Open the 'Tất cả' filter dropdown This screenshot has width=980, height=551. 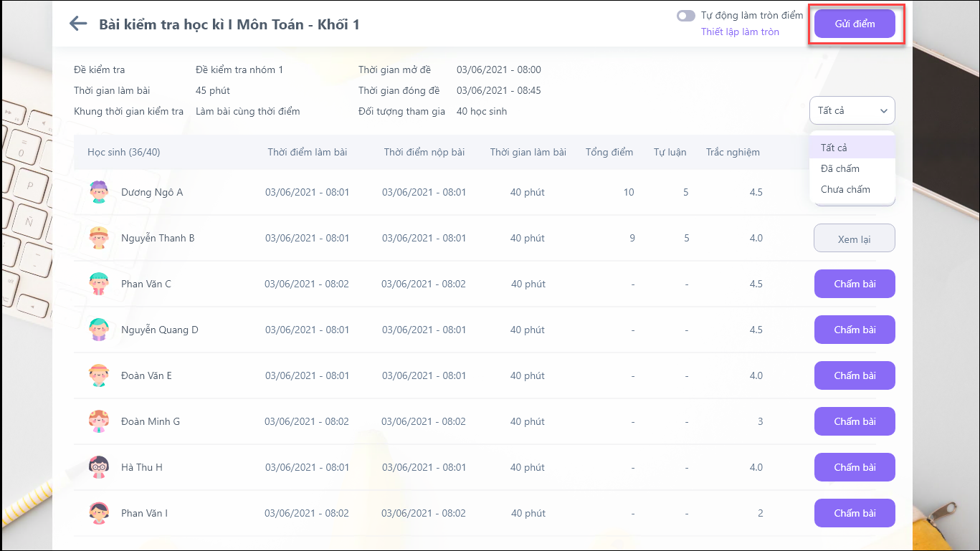(x=852, y=110)
